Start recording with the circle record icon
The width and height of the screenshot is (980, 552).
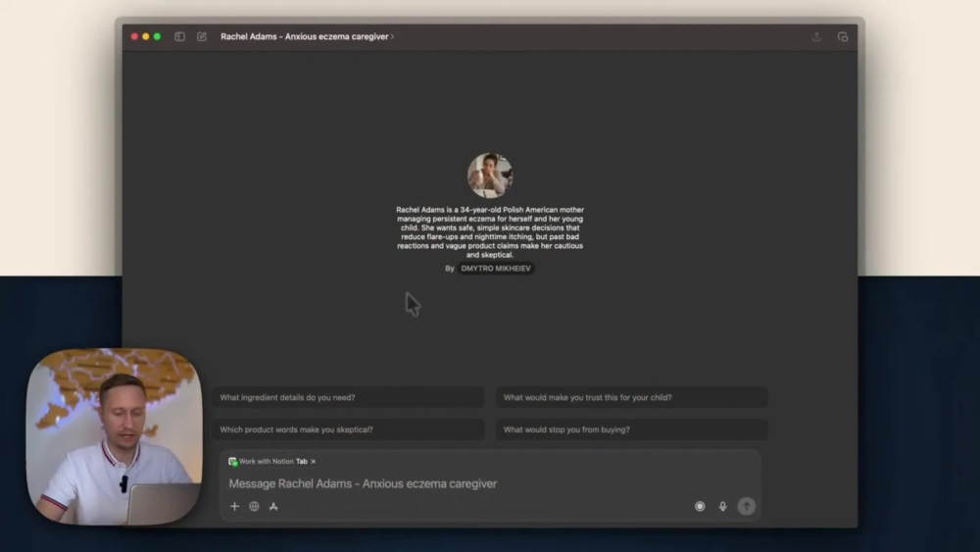pyautogui.click(x=700, y=506)
